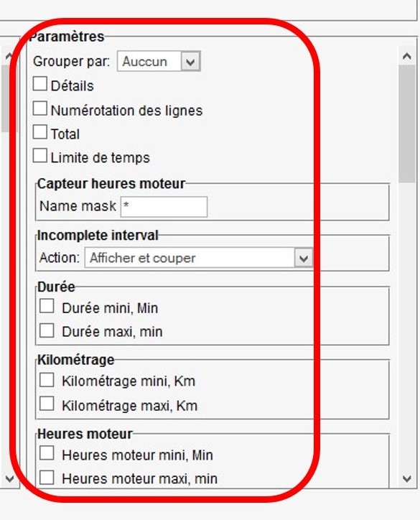Tick the Total checkbox
This screenshot has width=420, height=520.
coord(39,132)
